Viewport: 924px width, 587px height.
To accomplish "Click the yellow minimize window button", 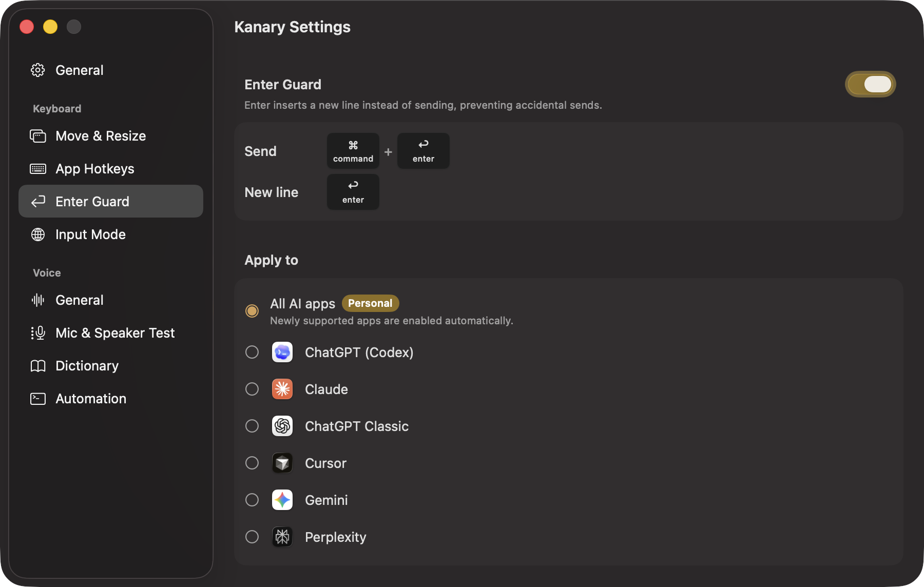I will click(x=50, y=27).
